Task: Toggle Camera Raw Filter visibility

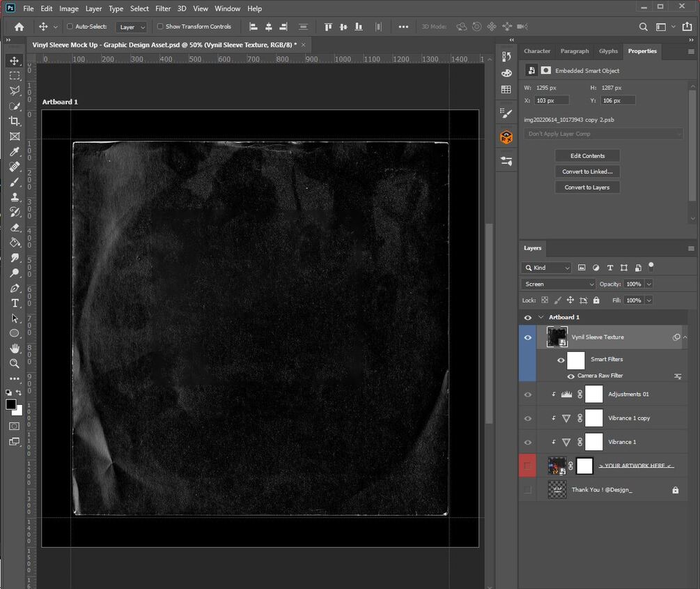Action: (x=570, y=376)
